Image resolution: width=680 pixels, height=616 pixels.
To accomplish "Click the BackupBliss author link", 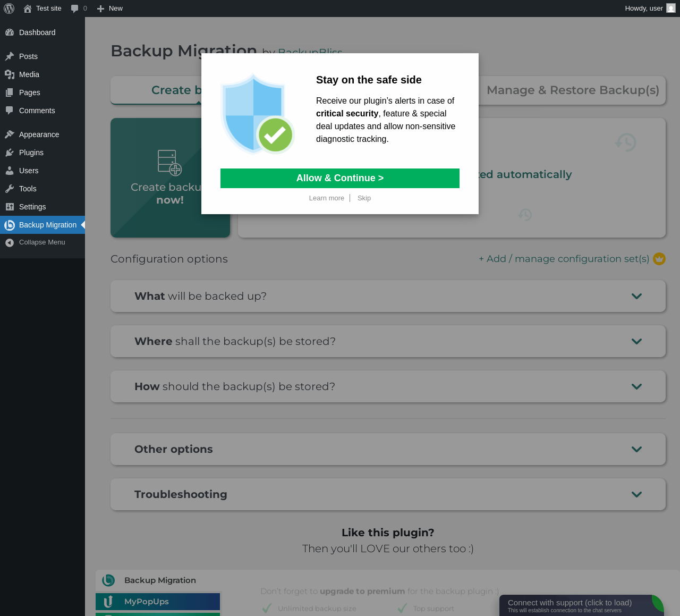I will pos(310,52).
